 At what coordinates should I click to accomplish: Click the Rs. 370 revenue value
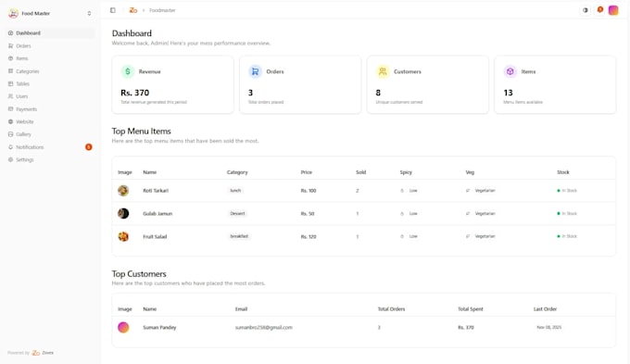(135, 93)
